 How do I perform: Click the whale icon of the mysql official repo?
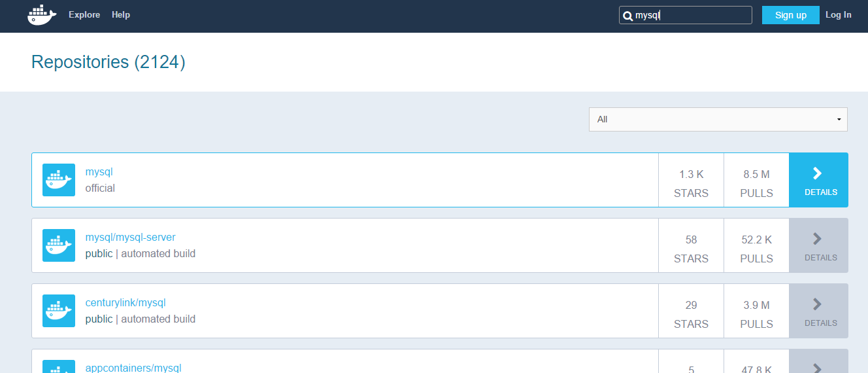(59, 180)
